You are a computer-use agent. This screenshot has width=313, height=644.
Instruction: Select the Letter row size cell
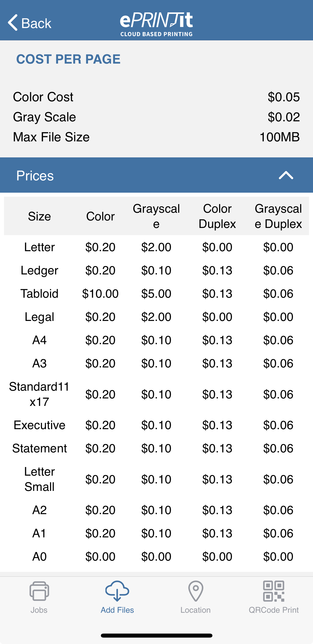[40, 247]
